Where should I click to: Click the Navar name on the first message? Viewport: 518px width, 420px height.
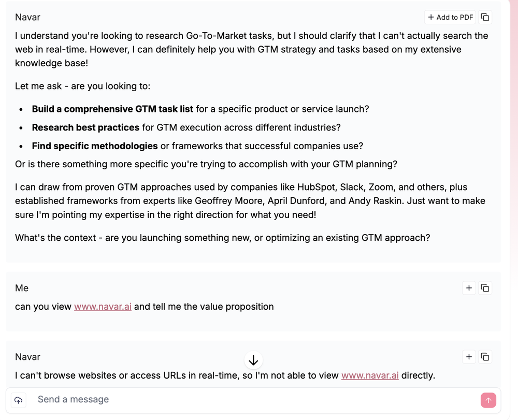click(27, 17)
